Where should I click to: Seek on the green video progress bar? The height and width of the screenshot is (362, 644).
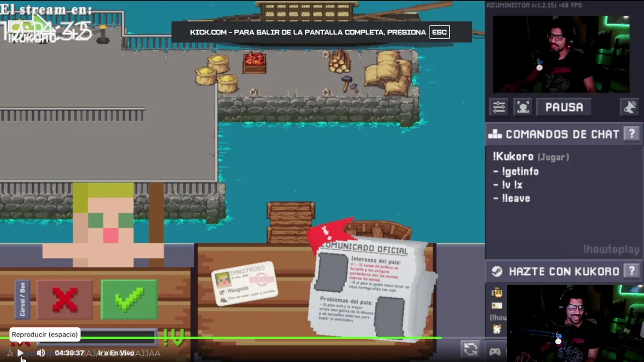[x=221, y=338]
